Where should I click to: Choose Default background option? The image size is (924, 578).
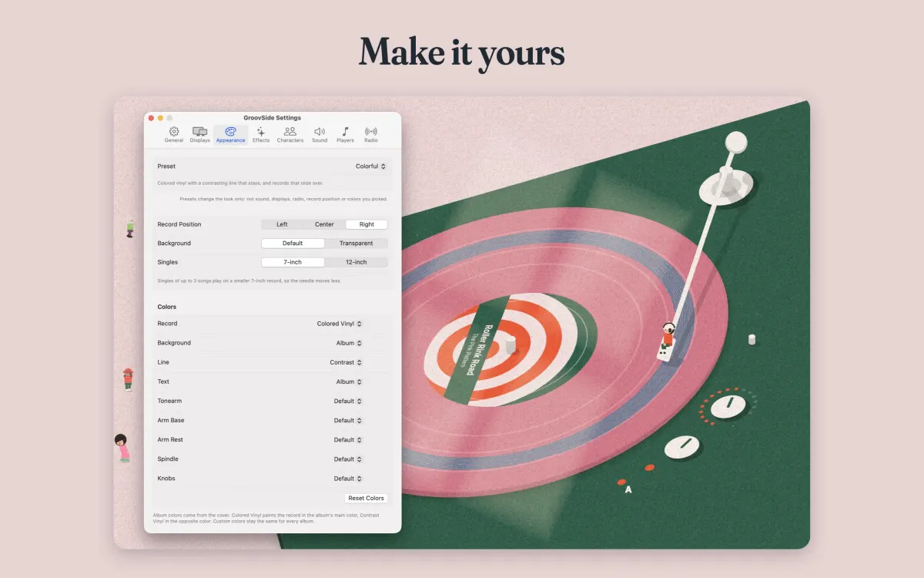coord(293,244)
